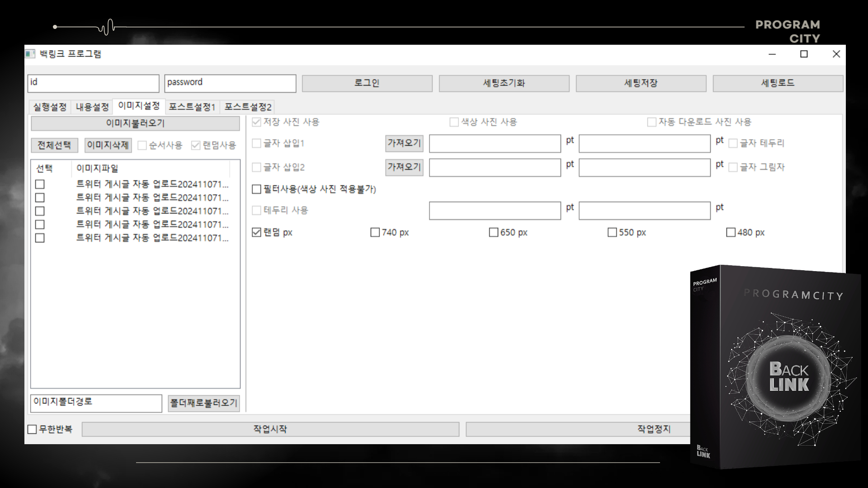This screenshot has width=868, height=488.
Task: Toggle the 랜덤사용 checkbox
Action: click(196, 145)
